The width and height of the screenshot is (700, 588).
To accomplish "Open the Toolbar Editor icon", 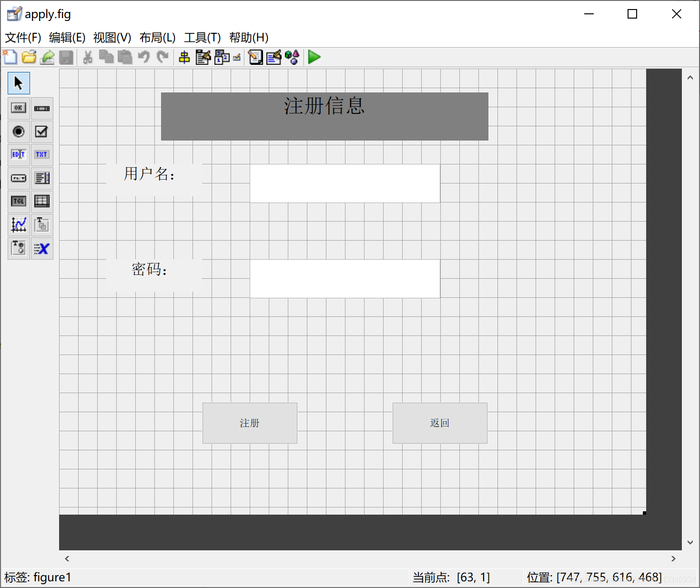I will [237, 58].
